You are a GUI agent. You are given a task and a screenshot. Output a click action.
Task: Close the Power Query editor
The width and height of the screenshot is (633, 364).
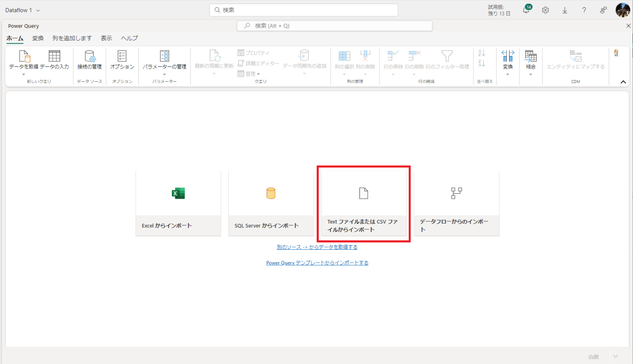pyautogui.click(x=628, y=26)
